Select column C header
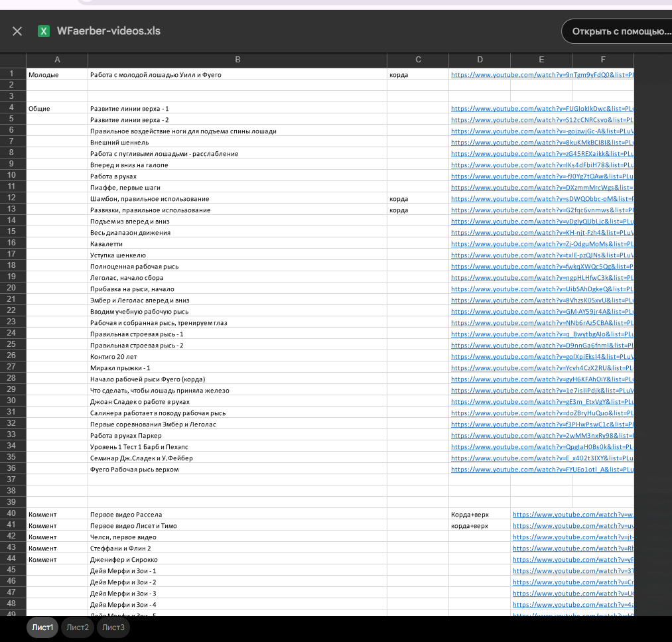The width and height of the screenshot is (672, 642). [x=418, y=60]
